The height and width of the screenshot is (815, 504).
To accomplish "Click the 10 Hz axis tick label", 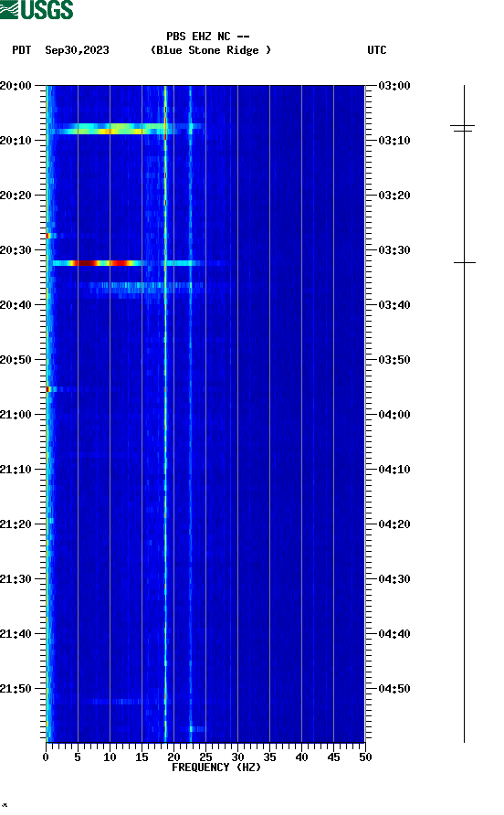I will tap(110, 757).
